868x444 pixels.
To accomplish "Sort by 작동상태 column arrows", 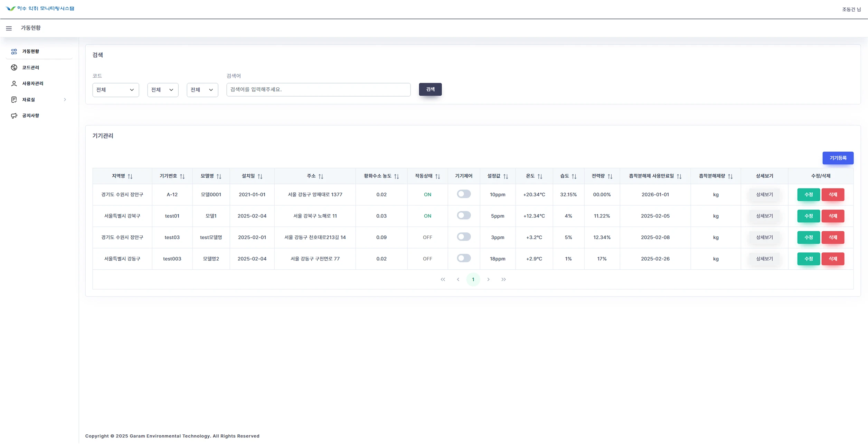I will 437,176.
